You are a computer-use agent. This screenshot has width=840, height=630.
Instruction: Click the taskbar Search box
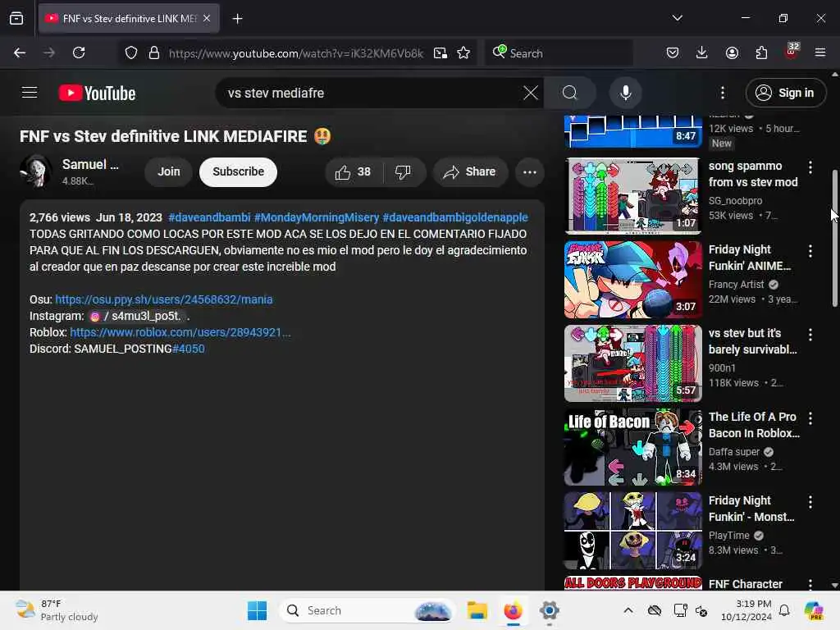[x=367, y=610]
